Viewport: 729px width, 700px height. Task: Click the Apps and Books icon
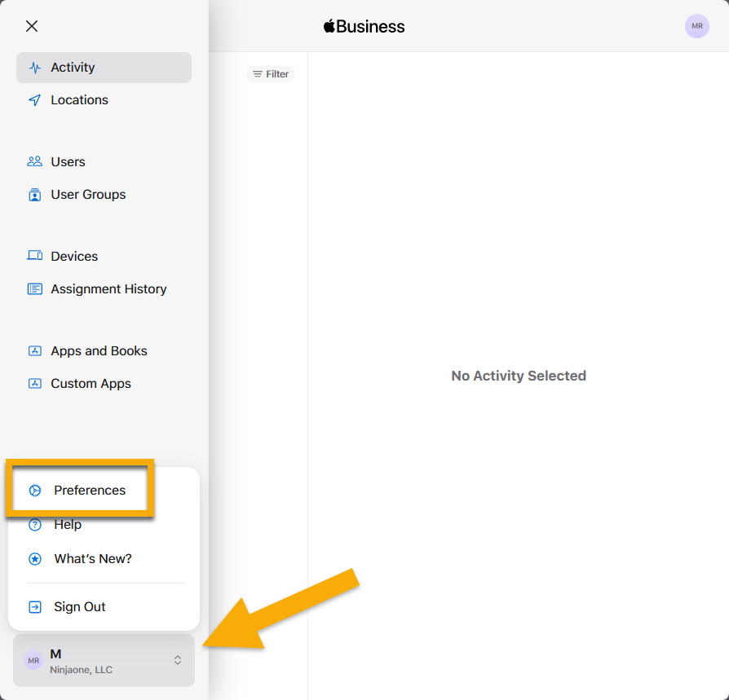(34, 351)
